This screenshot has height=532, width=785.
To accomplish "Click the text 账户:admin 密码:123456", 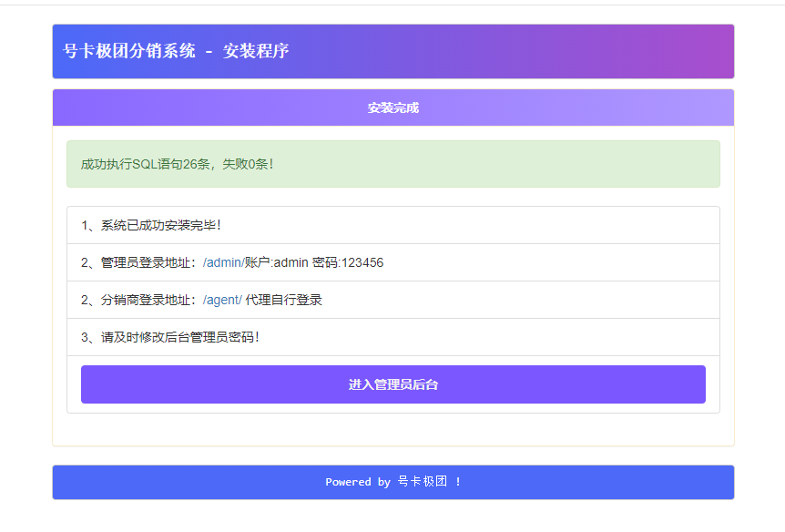I will coord(314,262).
